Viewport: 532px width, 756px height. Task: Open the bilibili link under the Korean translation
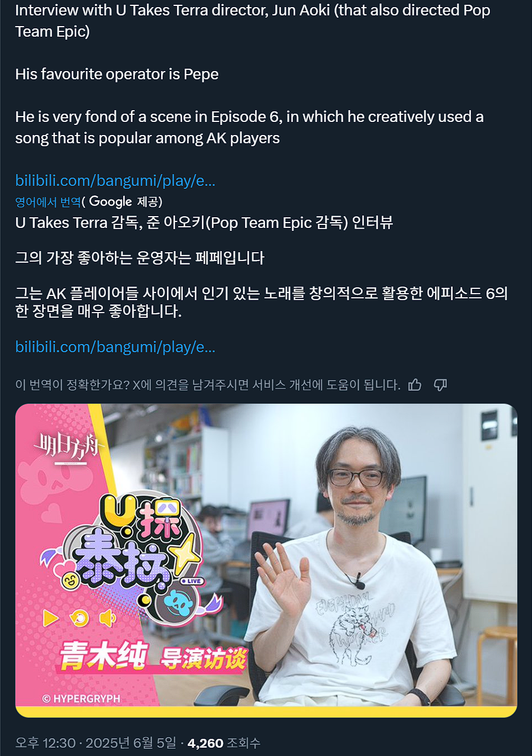(x=115, y=347)
